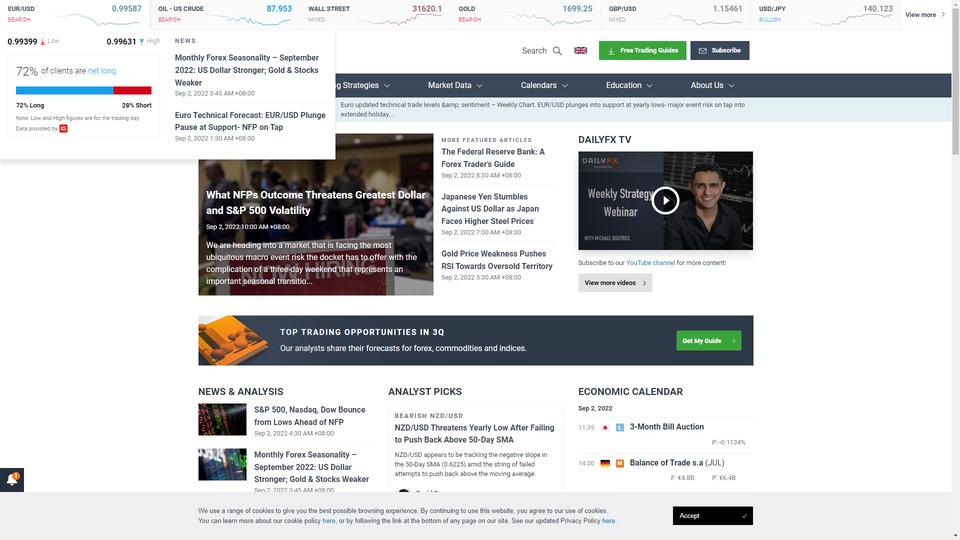Accept the cookie notice

(x=713, y=516)
